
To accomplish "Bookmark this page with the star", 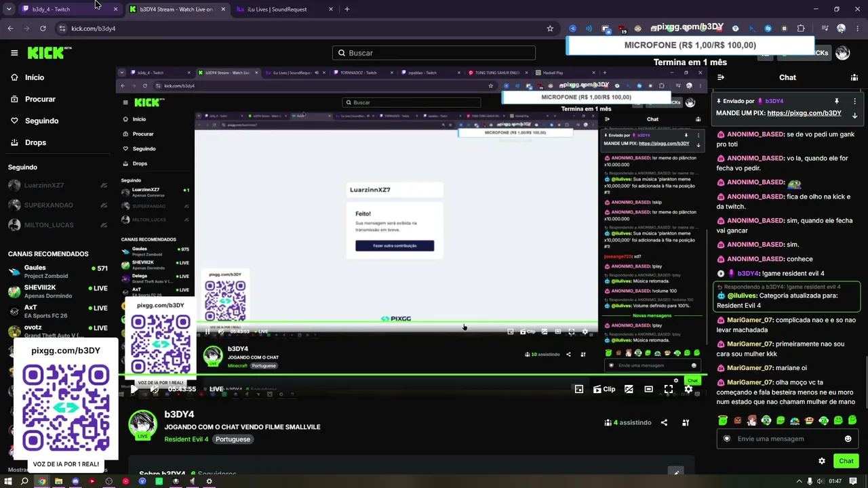I will 550,28.
